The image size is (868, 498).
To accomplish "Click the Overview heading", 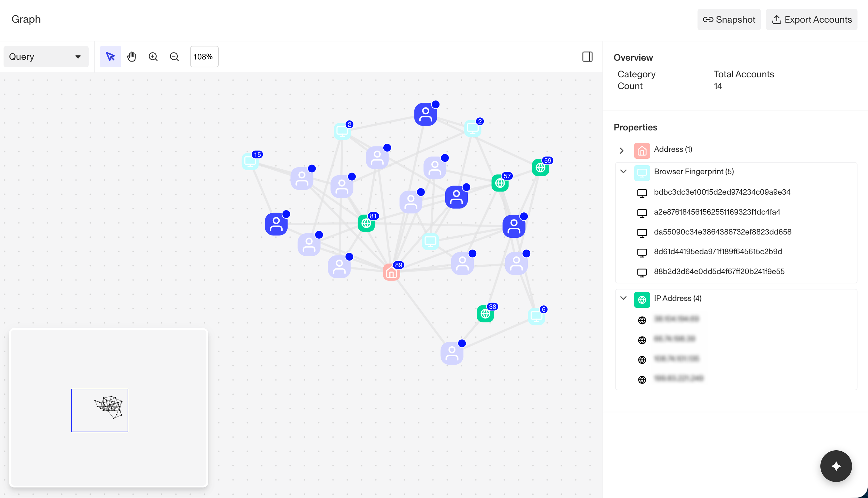I will 633,57.
